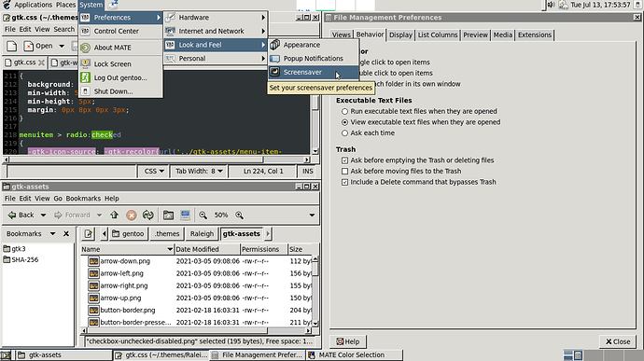Image resolution: width=644 pixels, height=361 pixels.
Task: Toggle the text location entry pencil icon
Action: [88, 234]
